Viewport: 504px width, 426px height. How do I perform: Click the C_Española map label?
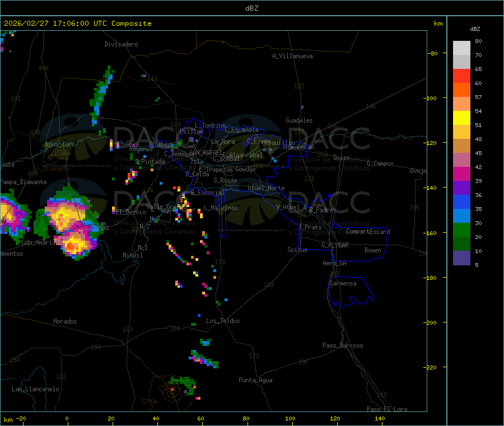tap(242, 130)
